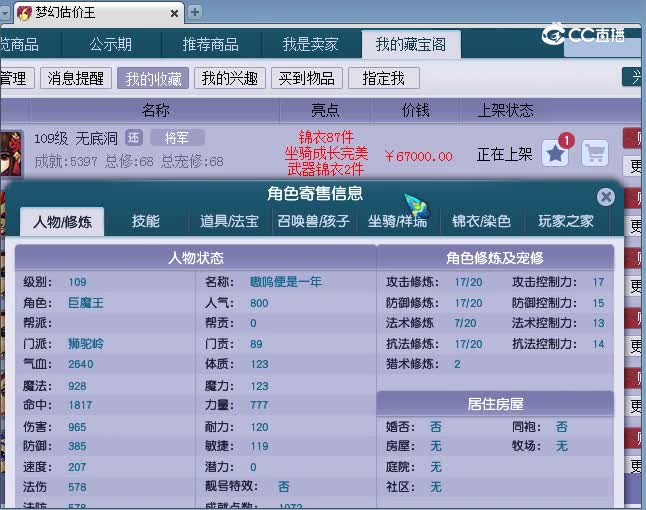Viewport: 646px width, 510px height.
Task: Click the 我的收藏 button
Action: click(x=153, y=79)
